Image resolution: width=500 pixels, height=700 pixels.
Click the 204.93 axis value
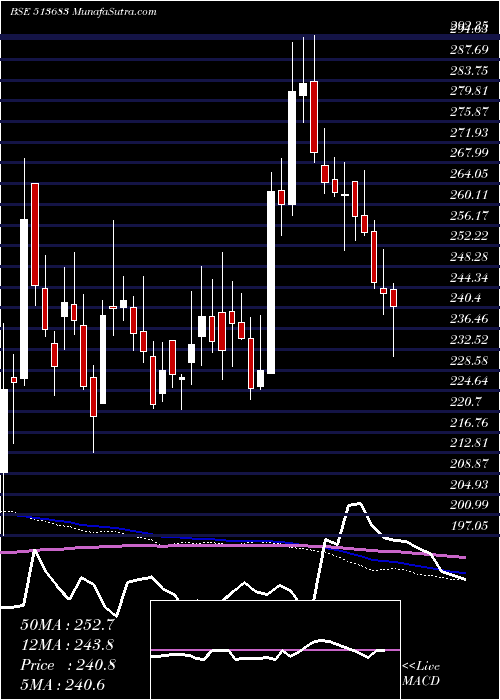469,484
